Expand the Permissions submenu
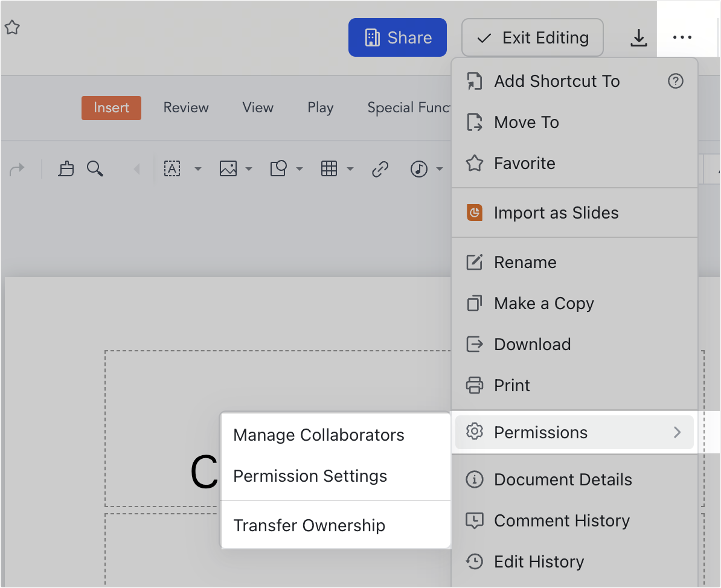This screenshot has height=588, width=721. [575, 432]
